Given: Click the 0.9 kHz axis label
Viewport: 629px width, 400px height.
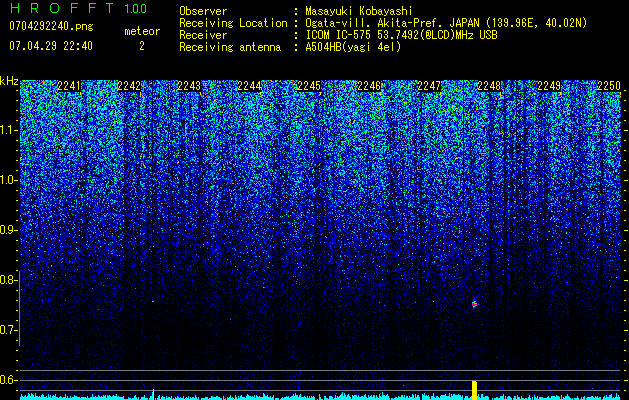Looking at the screenshot, I should [x=8, y=230].
